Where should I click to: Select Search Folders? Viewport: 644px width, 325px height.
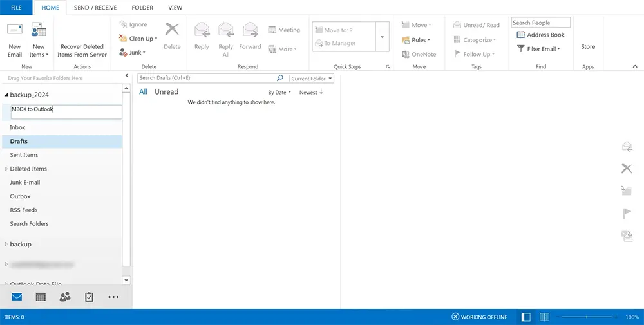[x=62, y=224]
